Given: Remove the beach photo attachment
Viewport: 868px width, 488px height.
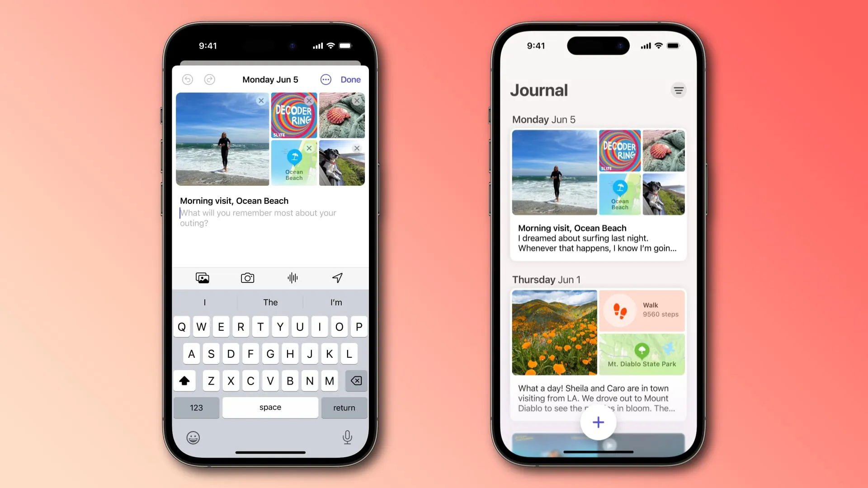Looking at the screenshot, I should [x=260, y=100].
